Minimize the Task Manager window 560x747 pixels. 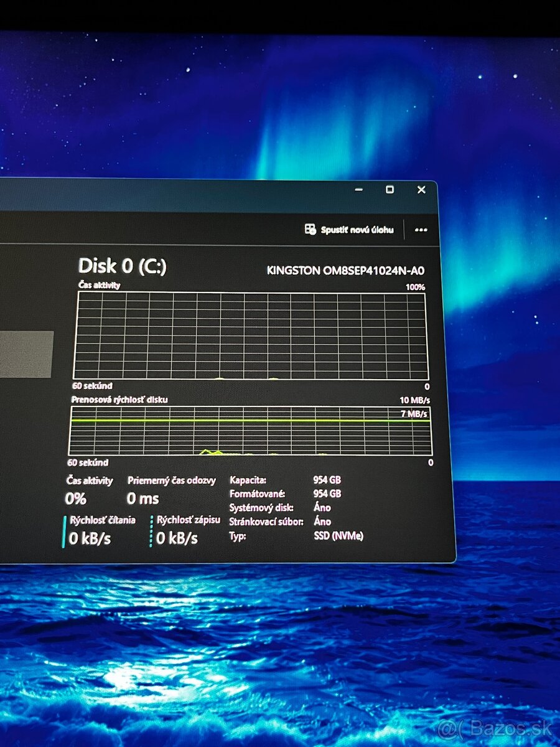tap(358, 190)
